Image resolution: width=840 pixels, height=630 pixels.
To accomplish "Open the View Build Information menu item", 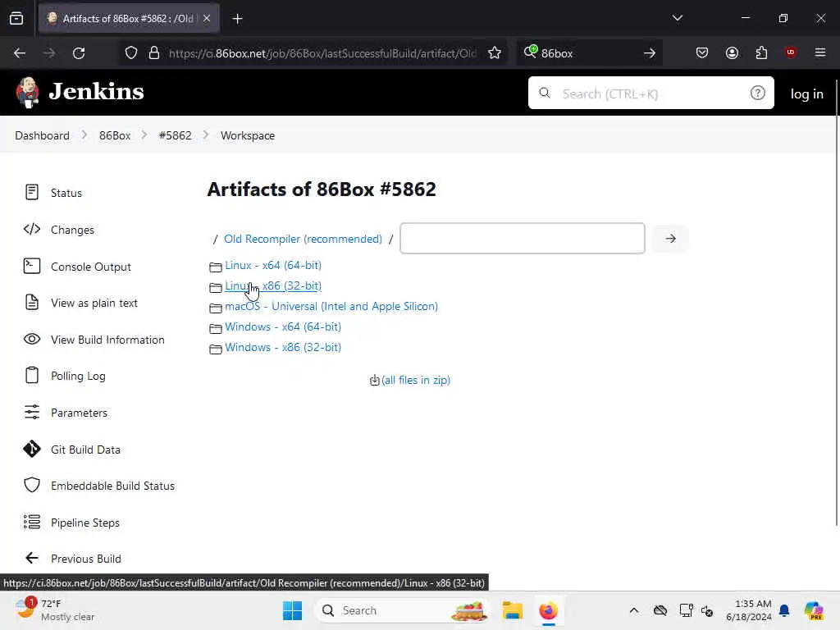I will [94, 340].
